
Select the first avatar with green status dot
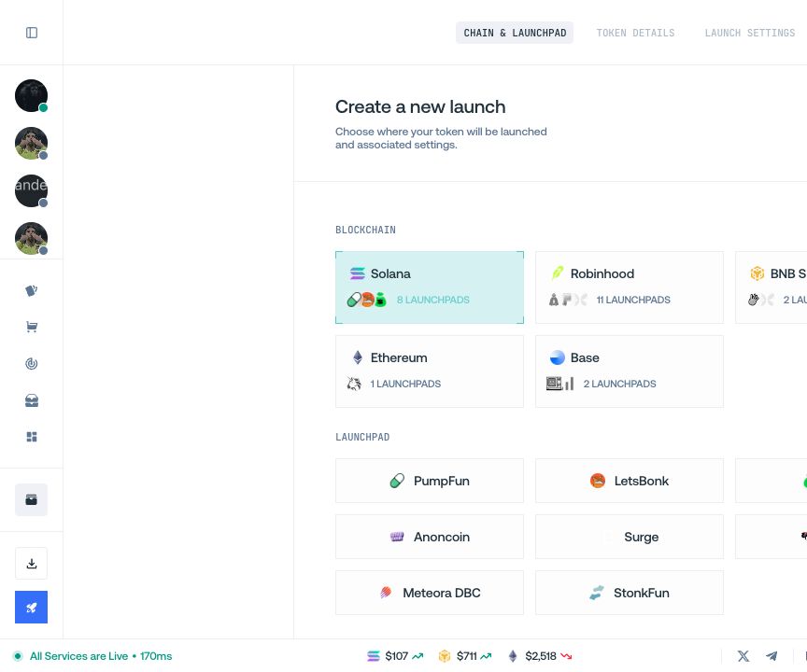coord(32,95)
